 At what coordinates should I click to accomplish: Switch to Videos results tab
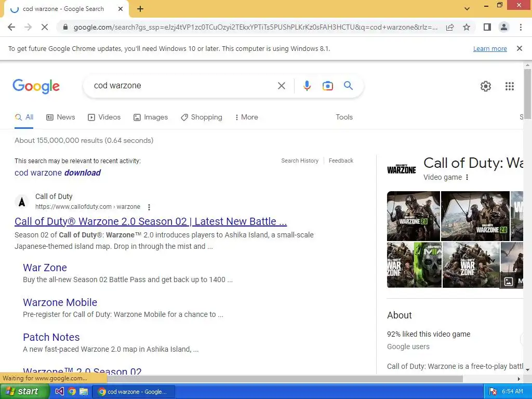(x=104, y=117)
